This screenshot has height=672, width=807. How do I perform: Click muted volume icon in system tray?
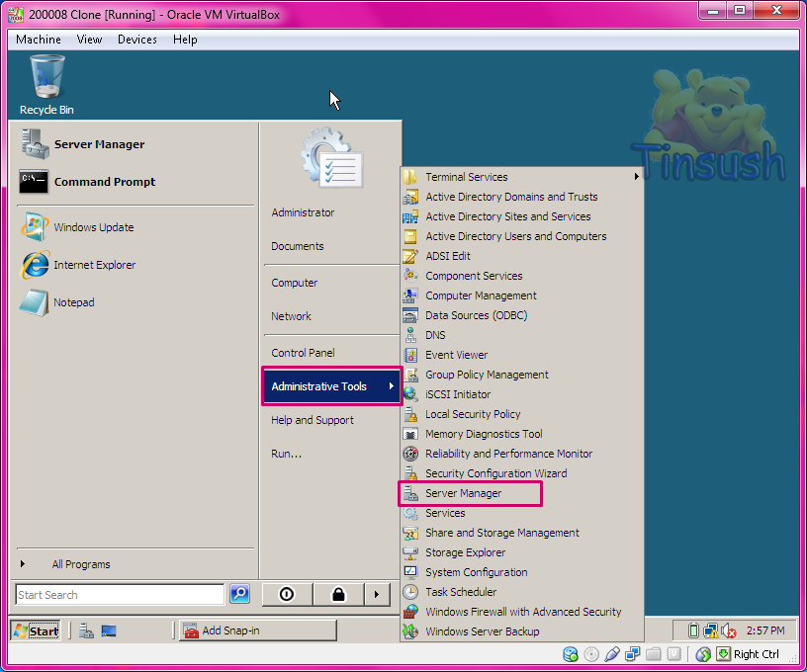point(728,630)
